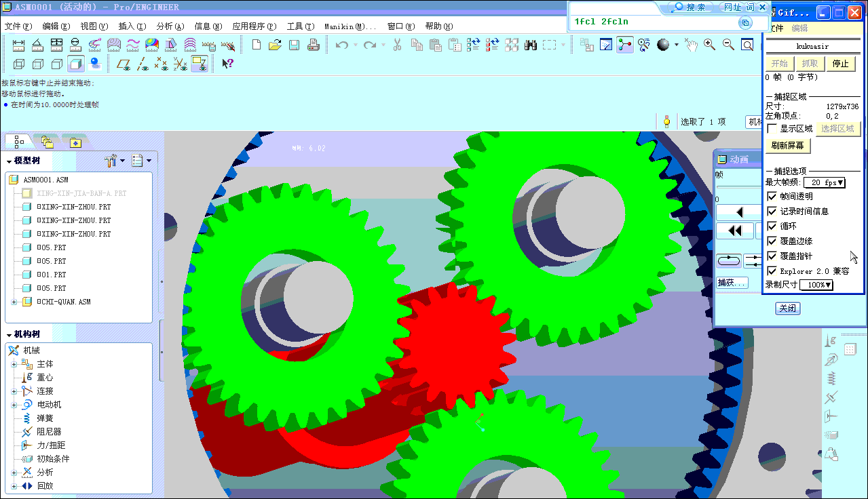Image resolution: width=868 pixels, height=499 pixels.
Task: Uncheck 记录时间信息 option
Action: [x=772, y=211]
